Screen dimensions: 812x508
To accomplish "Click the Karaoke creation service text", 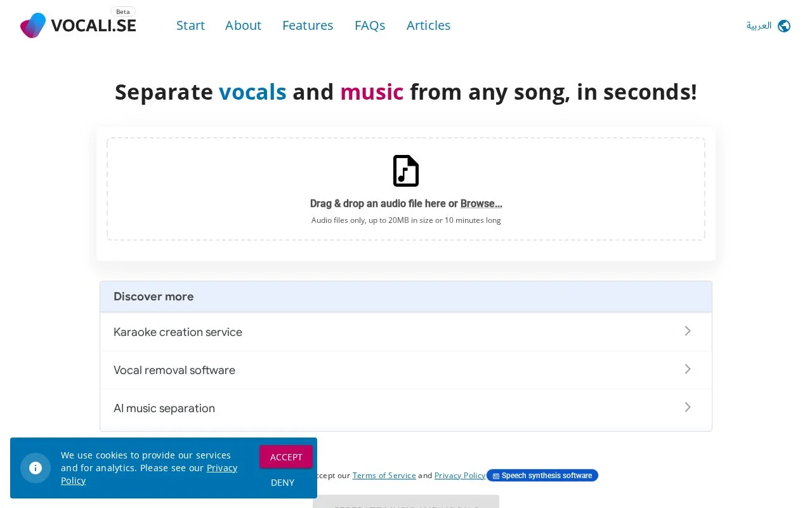I will click(178, 332).
